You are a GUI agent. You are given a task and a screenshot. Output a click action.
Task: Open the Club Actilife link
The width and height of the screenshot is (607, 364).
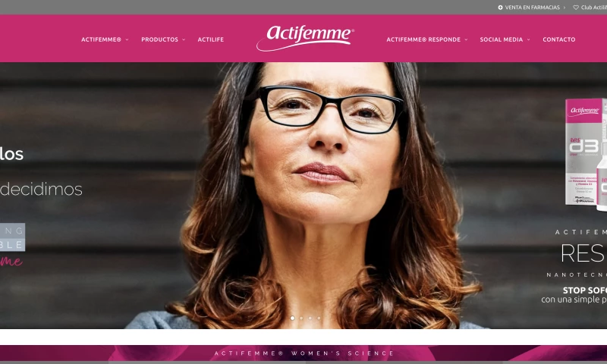593,8
